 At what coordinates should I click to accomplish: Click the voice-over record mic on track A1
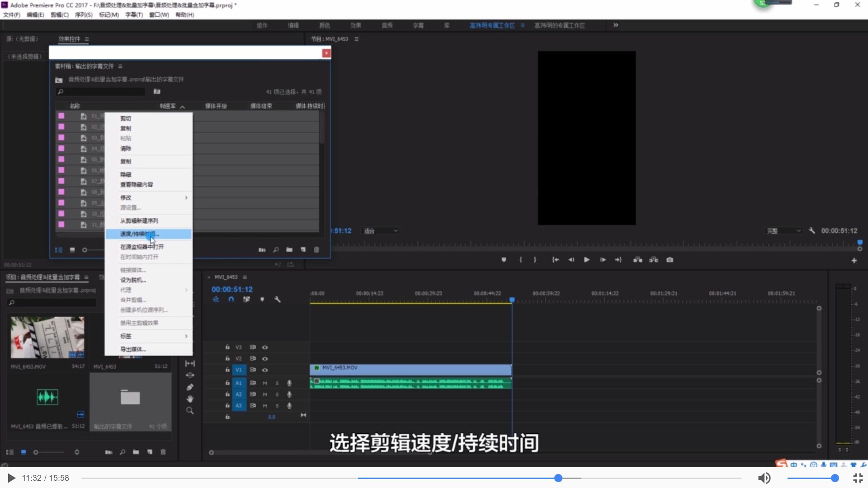pos(289,383)
